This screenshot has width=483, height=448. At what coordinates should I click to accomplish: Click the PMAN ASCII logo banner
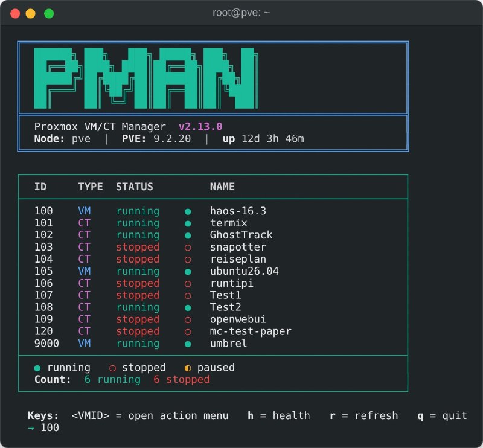pos(146,78)
